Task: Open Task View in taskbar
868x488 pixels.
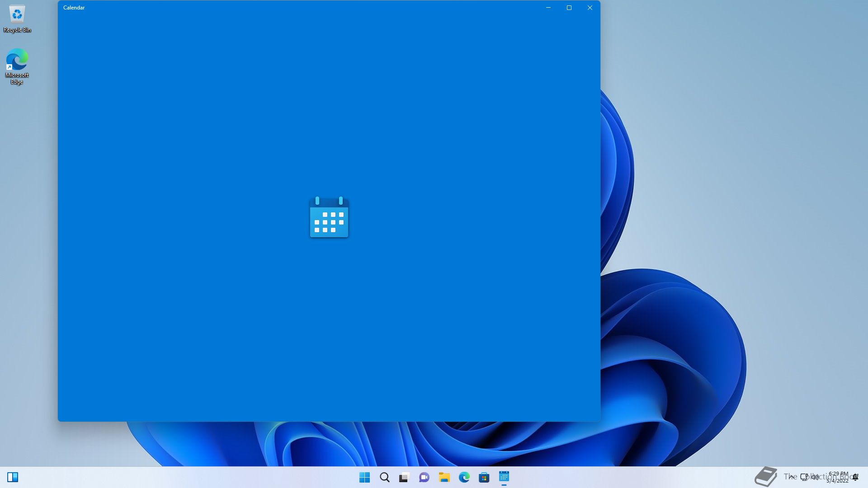Action: (404, 477)
